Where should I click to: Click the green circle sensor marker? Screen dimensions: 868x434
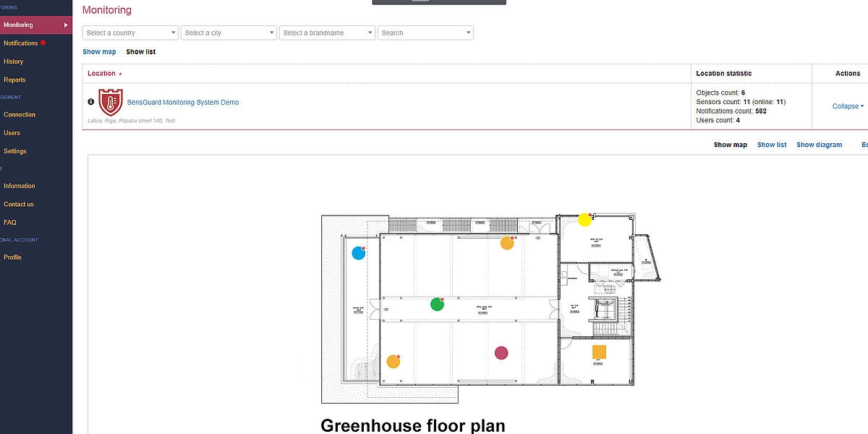click(x=437, y=305)
